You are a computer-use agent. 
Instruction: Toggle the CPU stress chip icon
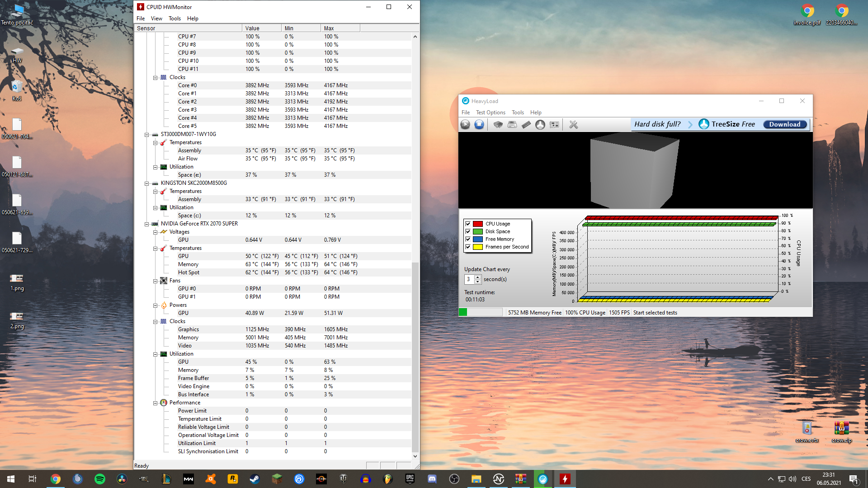click(498, 125)
